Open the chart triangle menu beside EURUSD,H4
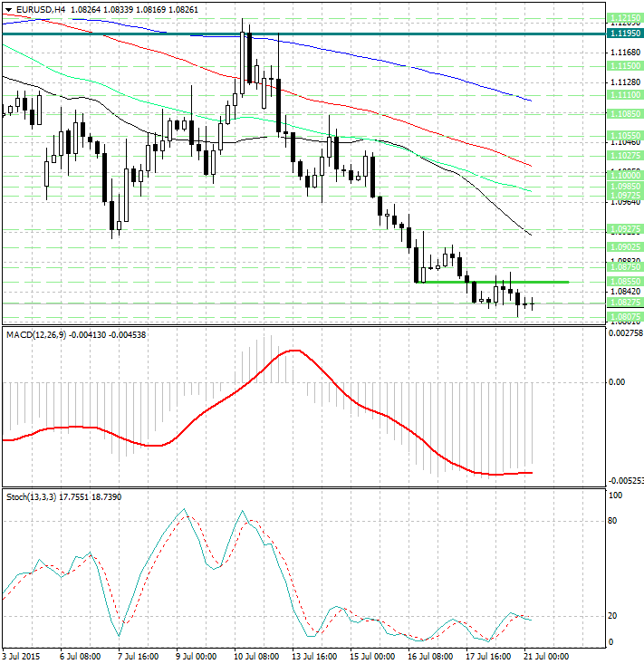 pos(8,10)
